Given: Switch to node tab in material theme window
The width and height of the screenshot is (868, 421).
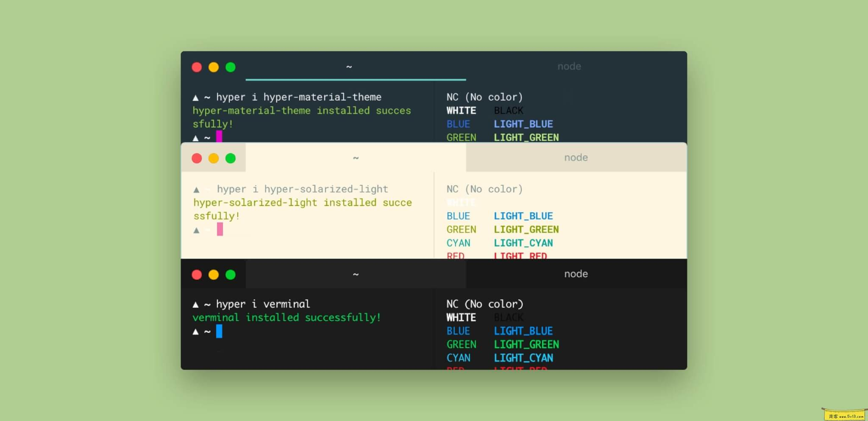Looking at the screenshot, I should (x=569, y=67).
